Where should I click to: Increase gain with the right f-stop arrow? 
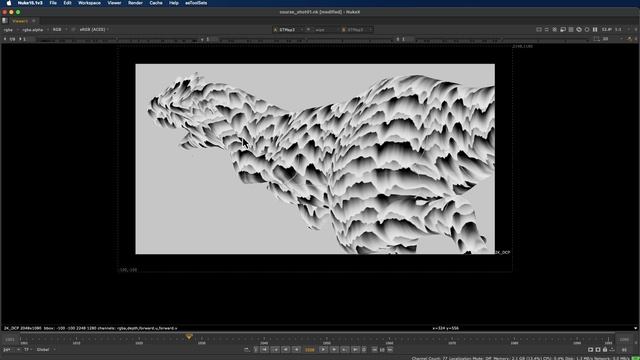tap(20, 39)
